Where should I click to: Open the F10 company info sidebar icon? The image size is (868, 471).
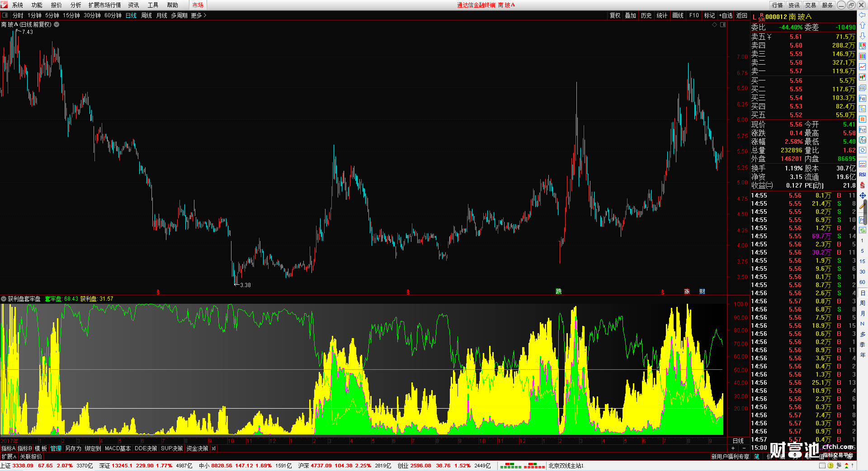(x=863, y=98)
